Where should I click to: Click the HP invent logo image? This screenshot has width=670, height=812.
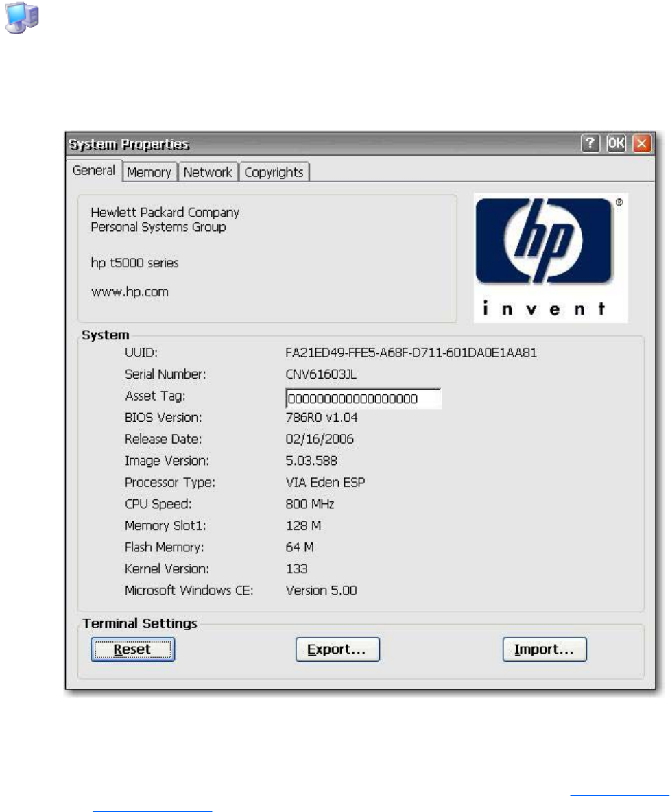pos(551,258)
